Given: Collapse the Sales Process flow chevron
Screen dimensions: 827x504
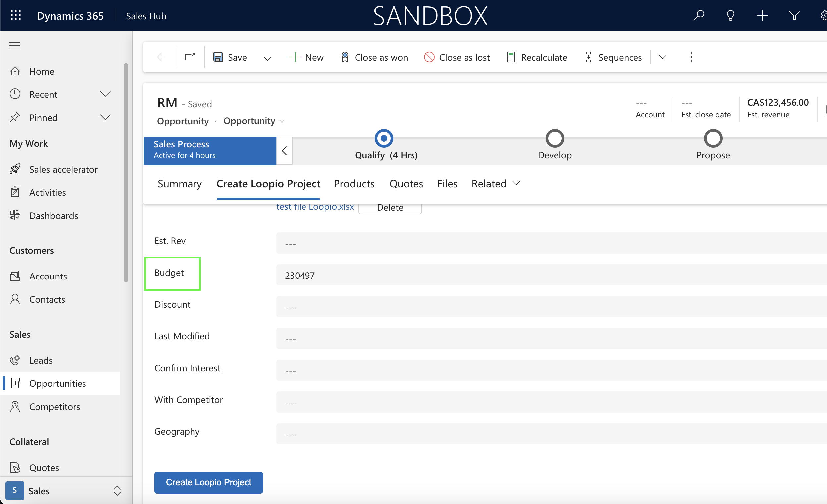Looking at the screenshot, I should (284, 151).
